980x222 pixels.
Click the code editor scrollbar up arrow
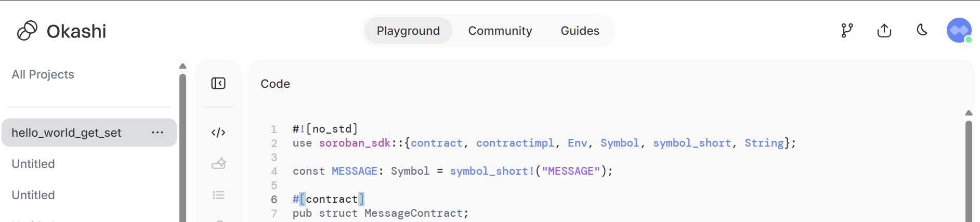tap(969, 113)
